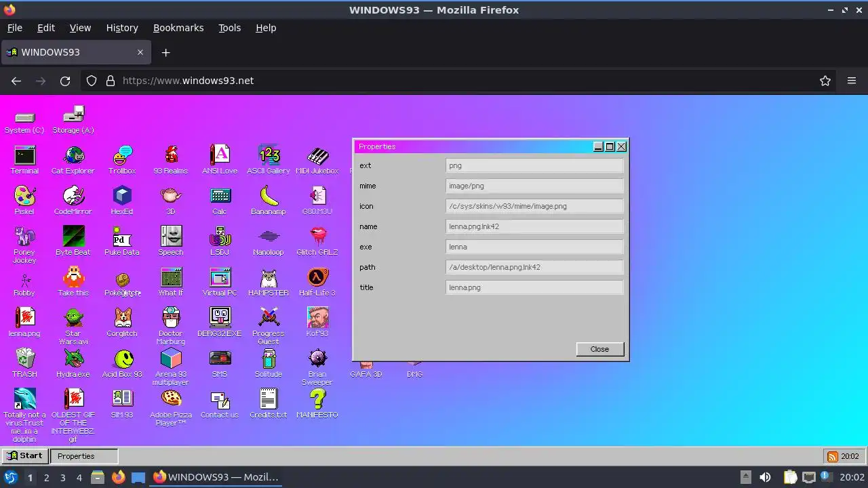Open Glitch GRLZ lips icon
The image size is (868, 488).
point(317,242)
